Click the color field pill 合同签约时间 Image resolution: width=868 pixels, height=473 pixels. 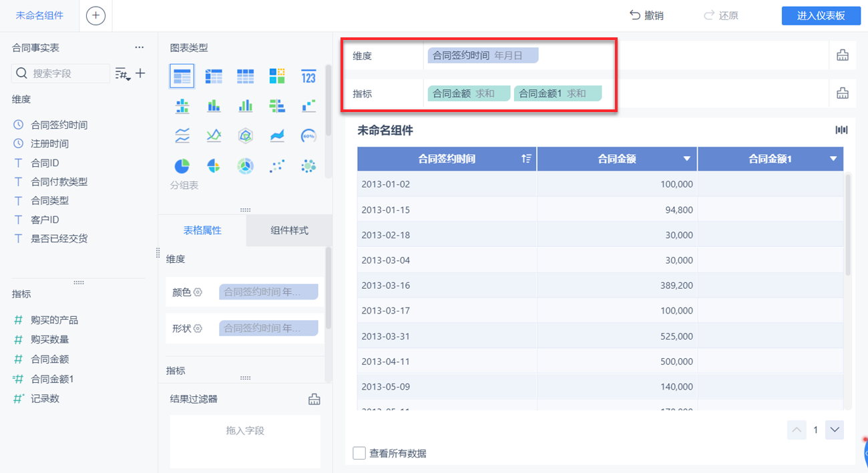268,292
